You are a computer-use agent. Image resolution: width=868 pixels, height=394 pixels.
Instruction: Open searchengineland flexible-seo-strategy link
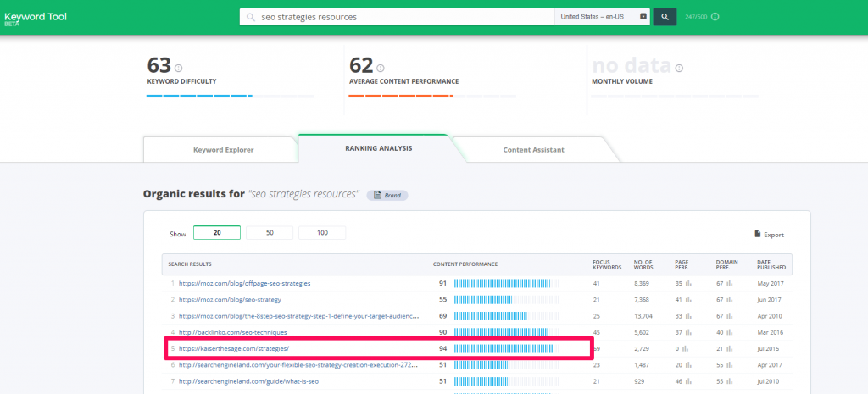[x=299, y=365]
